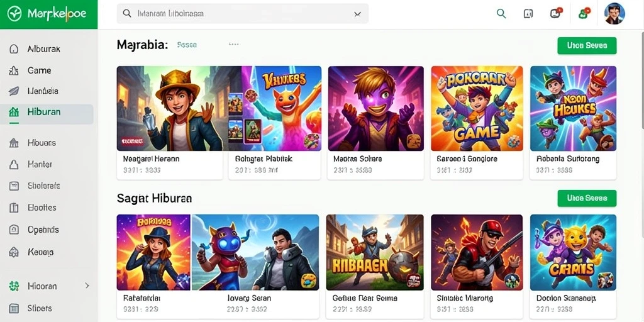Switch to the Sssea tab beside Majrabia

[187, 45]
